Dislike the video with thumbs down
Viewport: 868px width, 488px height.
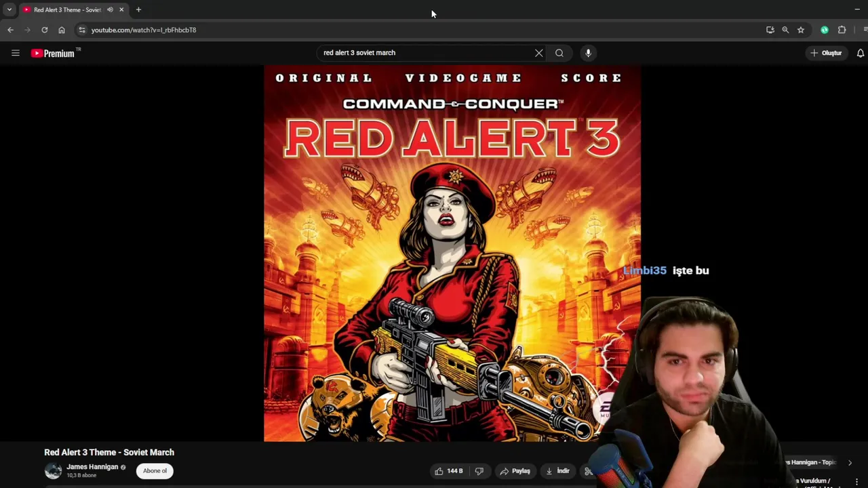coord(479,471)
